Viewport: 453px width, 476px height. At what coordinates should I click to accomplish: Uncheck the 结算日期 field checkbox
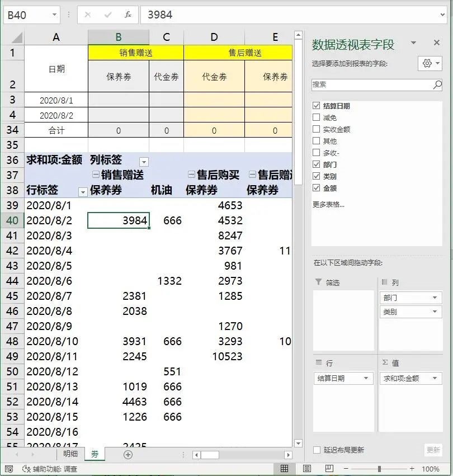316,105
